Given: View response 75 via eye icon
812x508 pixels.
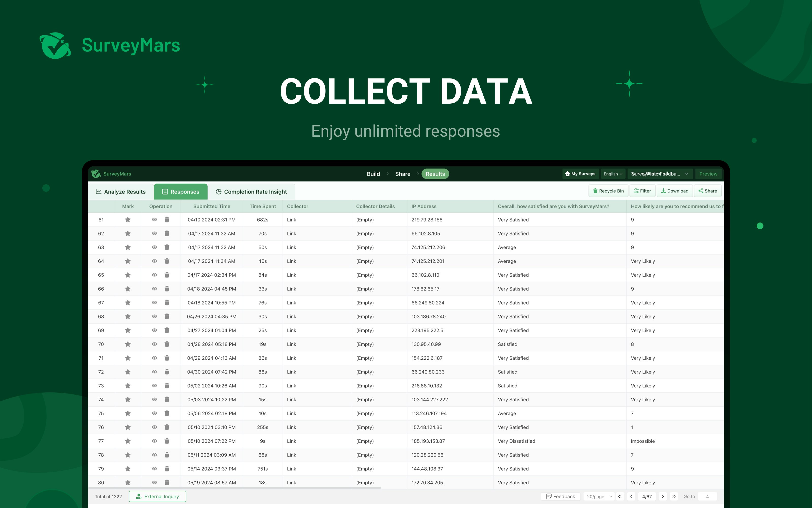Looking at the screenshot, I should (154, 414).
